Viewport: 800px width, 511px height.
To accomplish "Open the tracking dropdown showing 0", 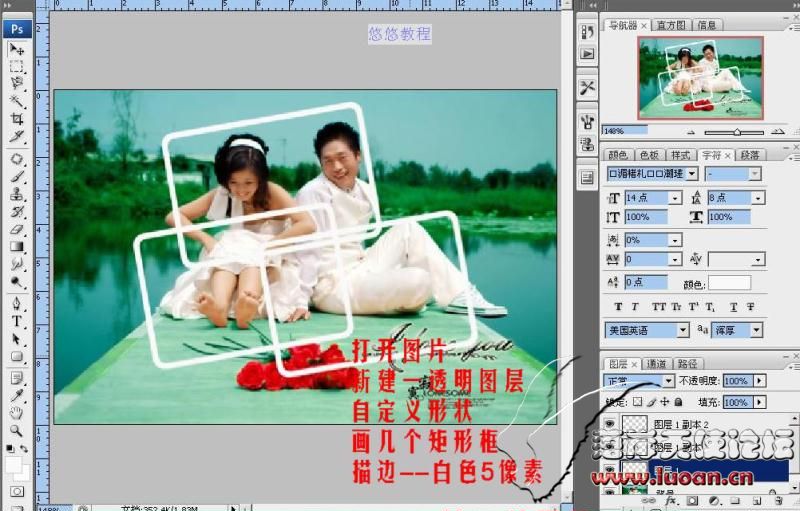I will coord(675,260).
